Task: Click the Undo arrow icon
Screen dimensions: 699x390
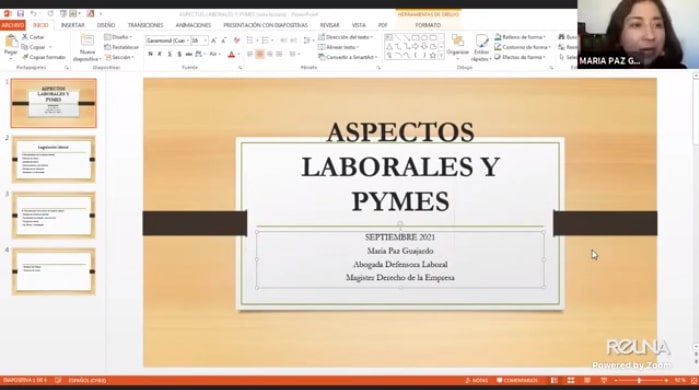Action: pos(33,14)
